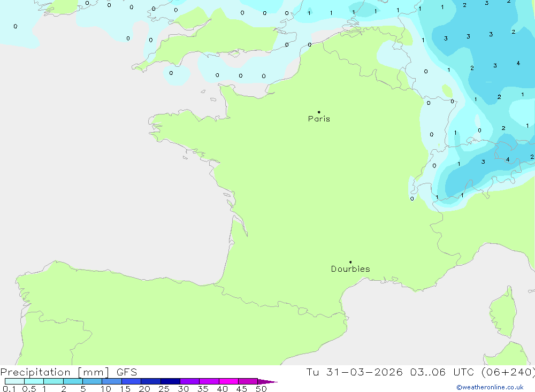This screenshot has width=535, height=392.
Task: Click the legend value '0.5'
Action: 29,389
